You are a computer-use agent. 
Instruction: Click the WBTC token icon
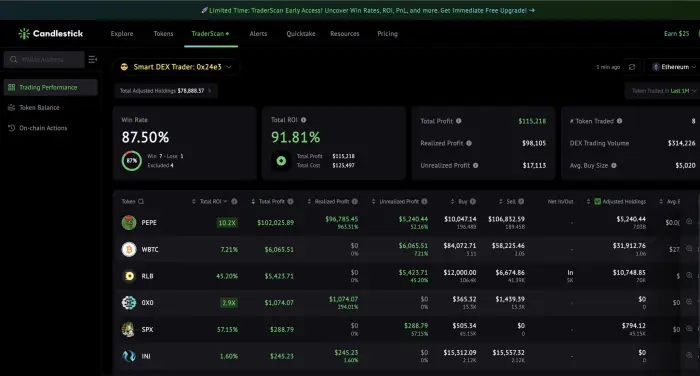pos(129,249)
